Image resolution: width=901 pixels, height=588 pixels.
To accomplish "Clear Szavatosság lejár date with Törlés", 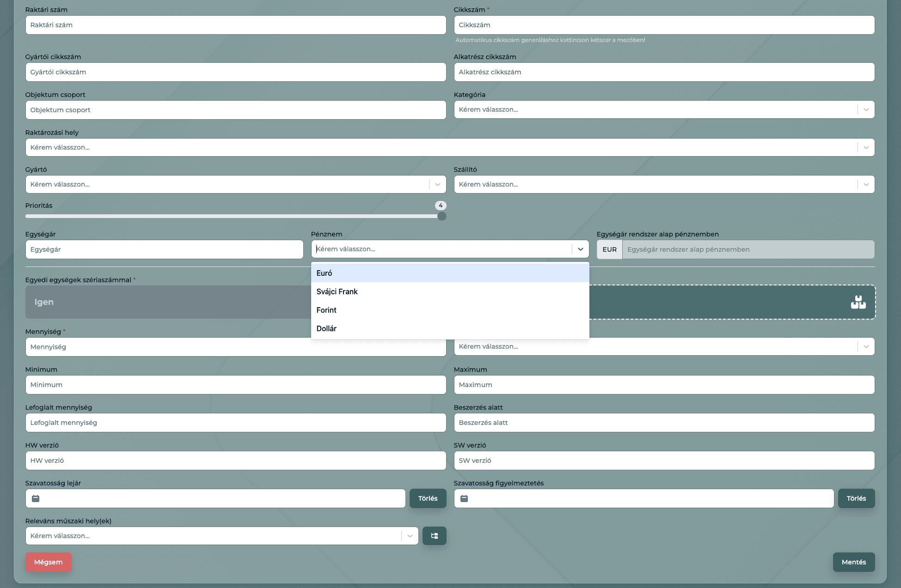I will pos(428,498).
